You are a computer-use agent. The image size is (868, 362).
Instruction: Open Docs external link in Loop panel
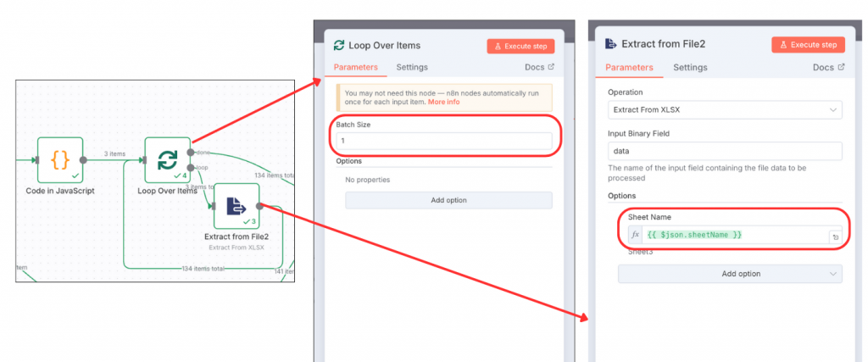(x=539, y=67)
